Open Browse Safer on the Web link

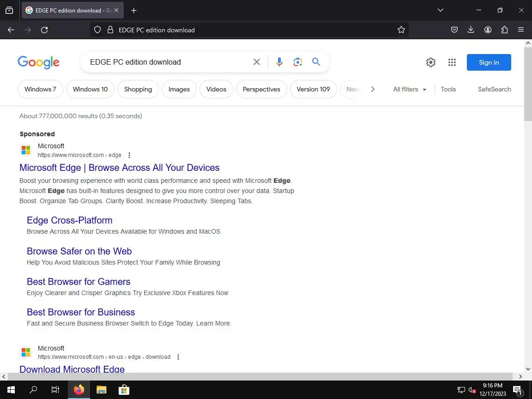pyautogui.click(x=79, y=251)
